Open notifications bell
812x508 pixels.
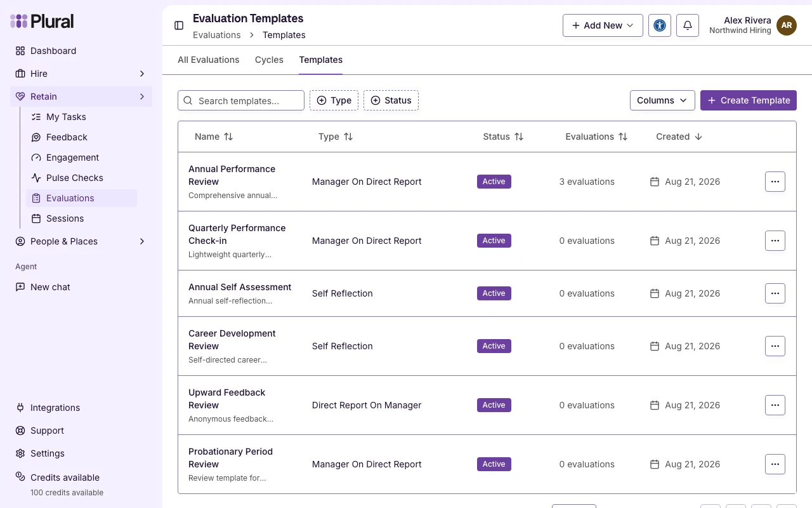(688, 25)
